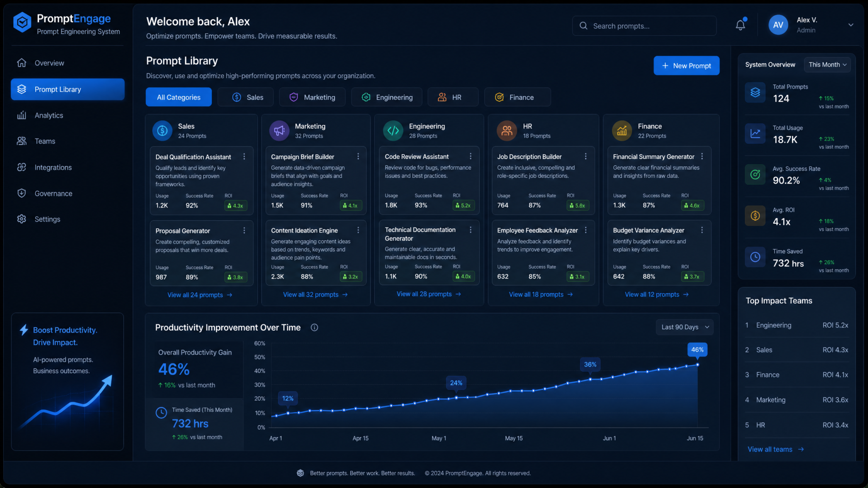
Task: Open Deal Qualification Assistant kebab menu
Action: (x=244, y=157)
